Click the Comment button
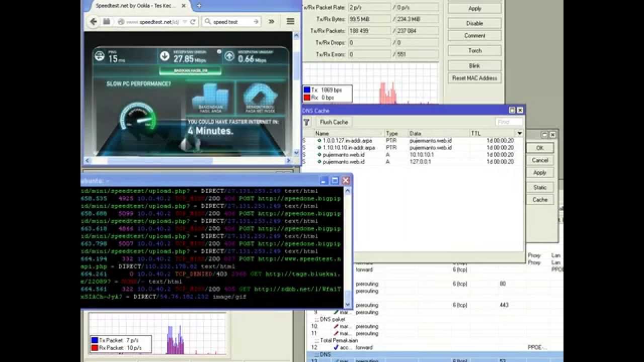644x362 pixels. pyautogui.click(x=474, y=36)
